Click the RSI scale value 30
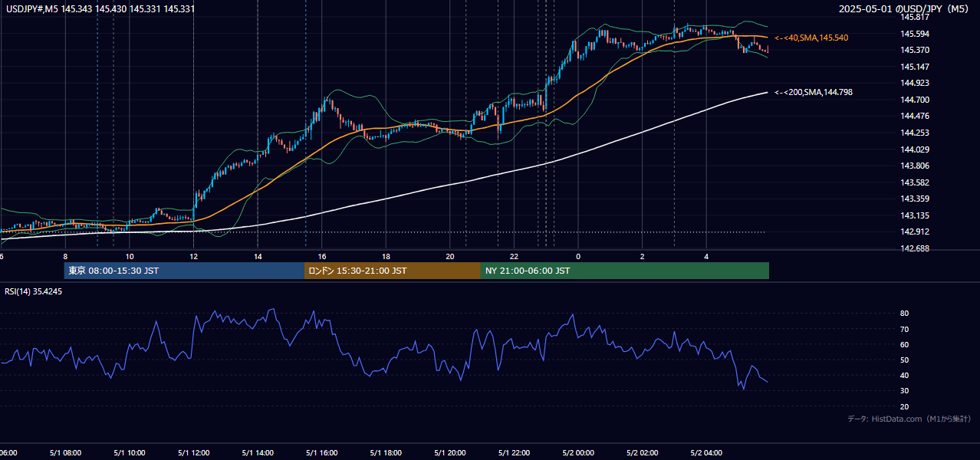Image resolution: width=980 pixels, height=460 pixels. pyautogui.click(x=904, y=391)
